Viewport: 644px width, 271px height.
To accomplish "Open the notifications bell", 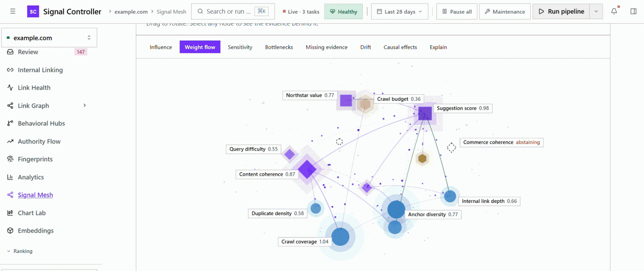I will pos(614,12).
